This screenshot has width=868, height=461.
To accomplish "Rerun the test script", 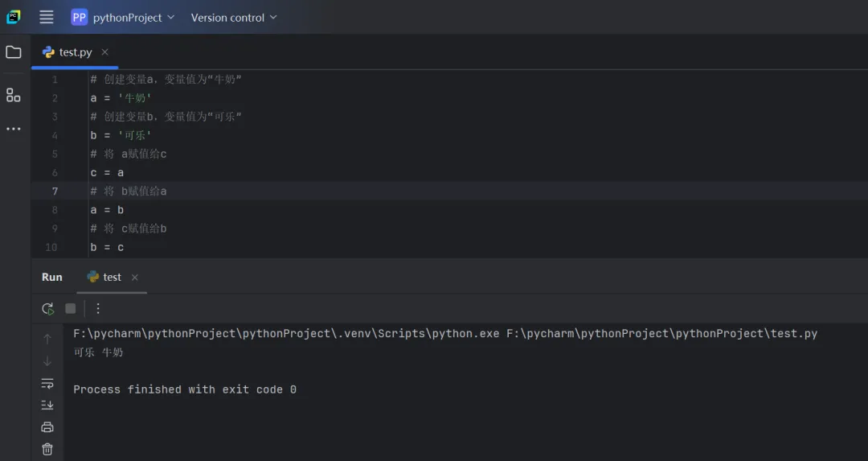I will [x=48, y=308].
